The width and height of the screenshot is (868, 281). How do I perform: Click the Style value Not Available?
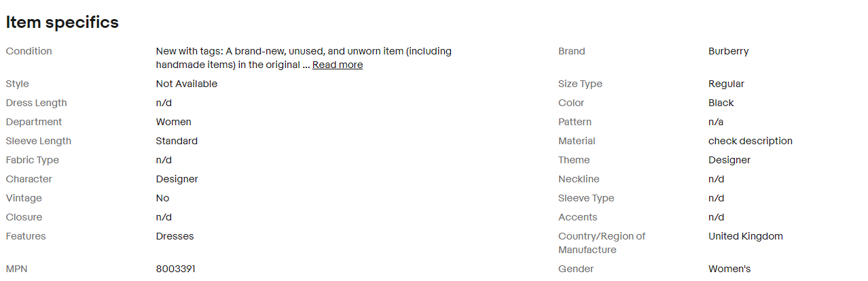(x=186, y=84)
